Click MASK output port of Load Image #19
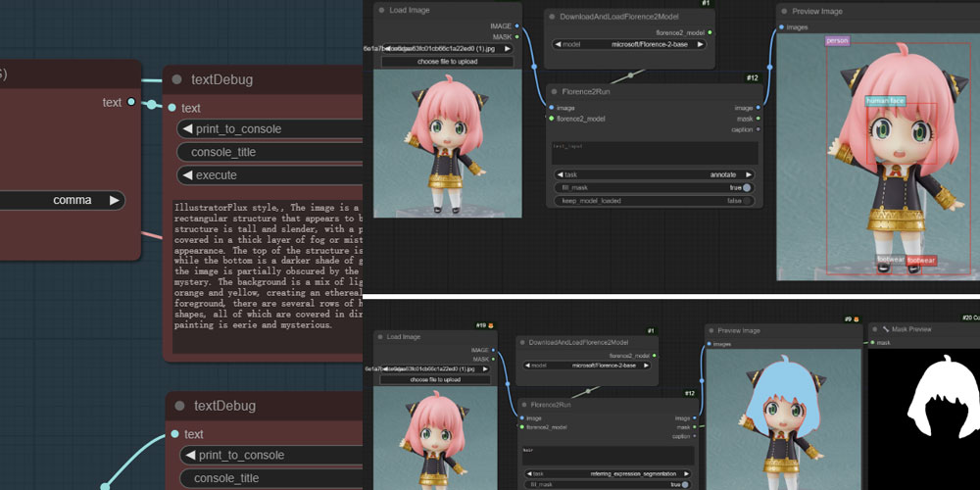Viewport: 980px width, 490px height. click(493, 360)
